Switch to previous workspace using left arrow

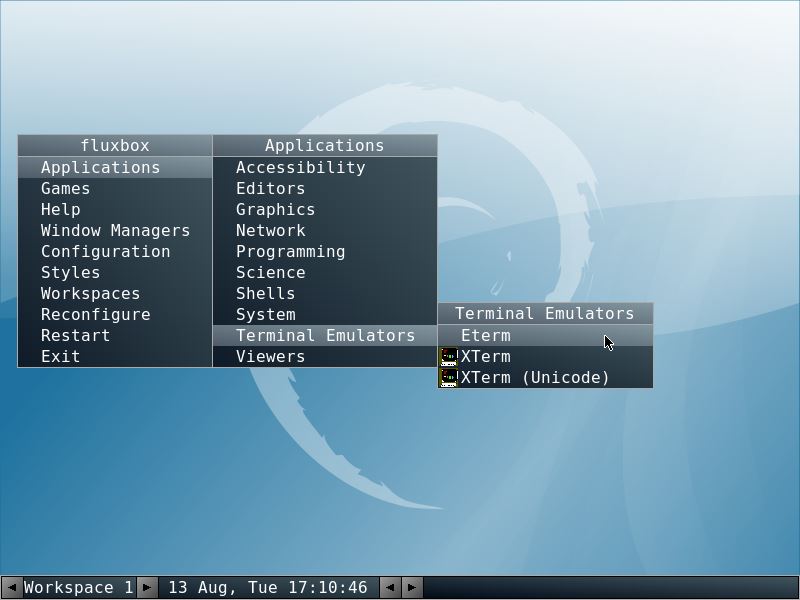pyautogui.click(x=11, y=587)
